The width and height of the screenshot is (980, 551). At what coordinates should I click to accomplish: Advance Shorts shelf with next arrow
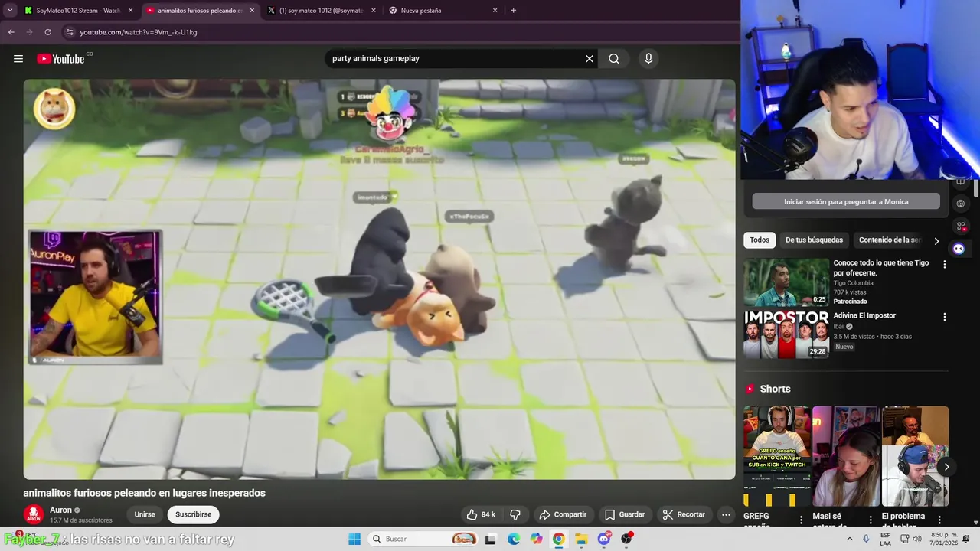click(x=946, y=467)
